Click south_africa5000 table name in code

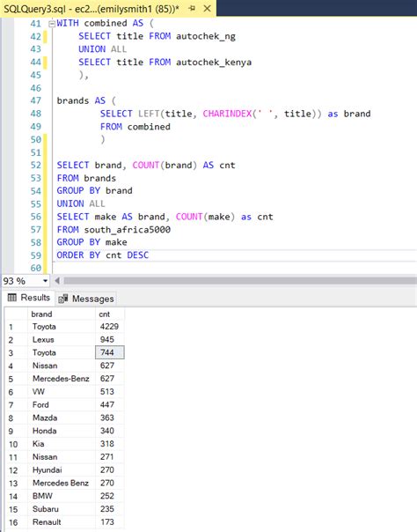pos(127,230)
